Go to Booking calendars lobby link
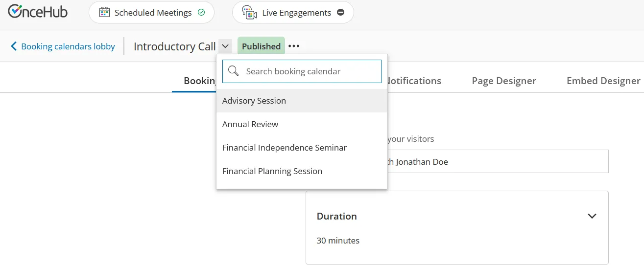The height and width of the screenshot is (265, 644). [x=68, y=46]
